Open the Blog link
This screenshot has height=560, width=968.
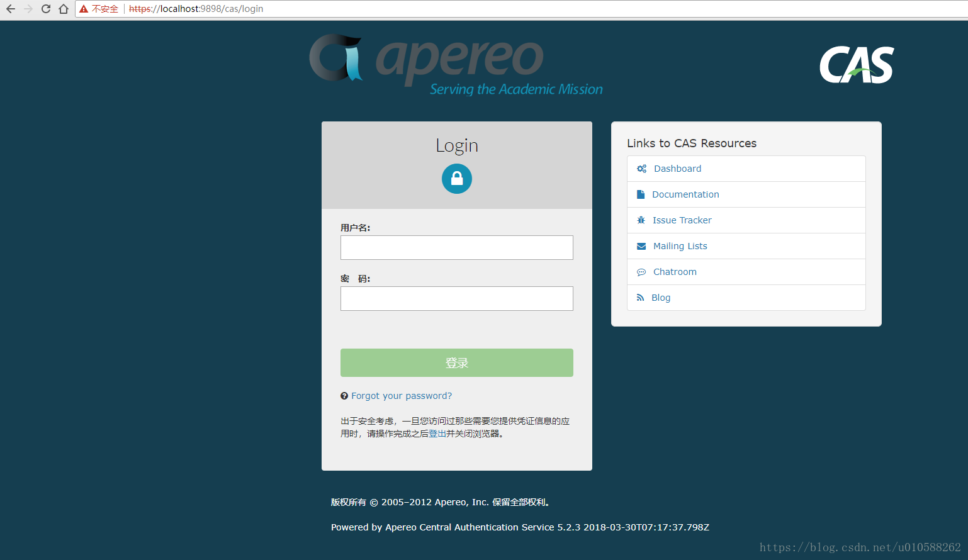[x=661, y=298]
